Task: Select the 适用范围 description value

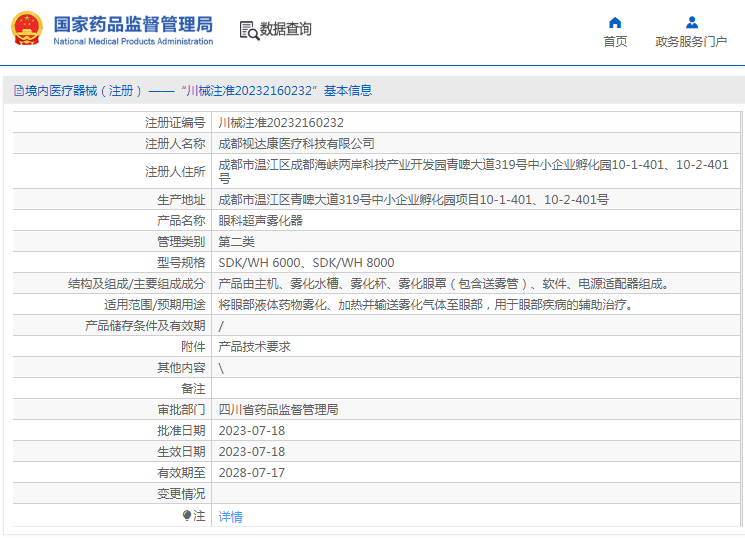Action: (x=427, y=305)
